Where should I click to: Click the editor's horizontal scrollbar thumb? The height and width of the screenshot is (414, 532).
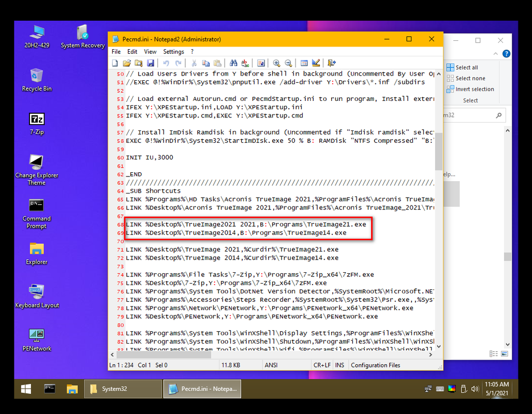click(x=164, y=354)
